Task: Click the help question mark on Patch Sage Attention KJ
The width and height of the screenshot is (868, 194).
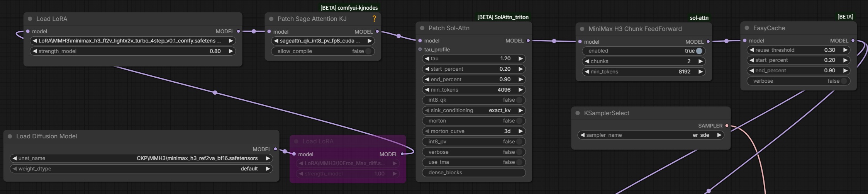Action: 374,19
